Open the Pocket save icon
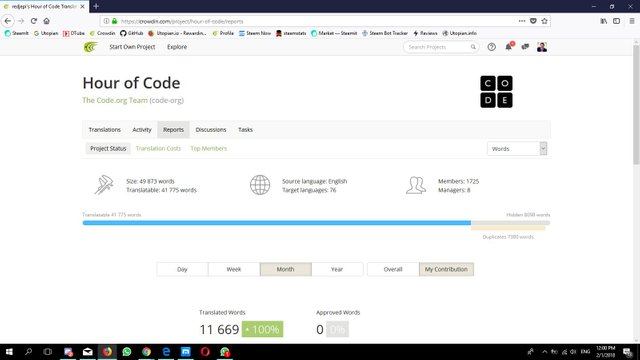This screenshot has width=640, height=360. coord(533,21)
